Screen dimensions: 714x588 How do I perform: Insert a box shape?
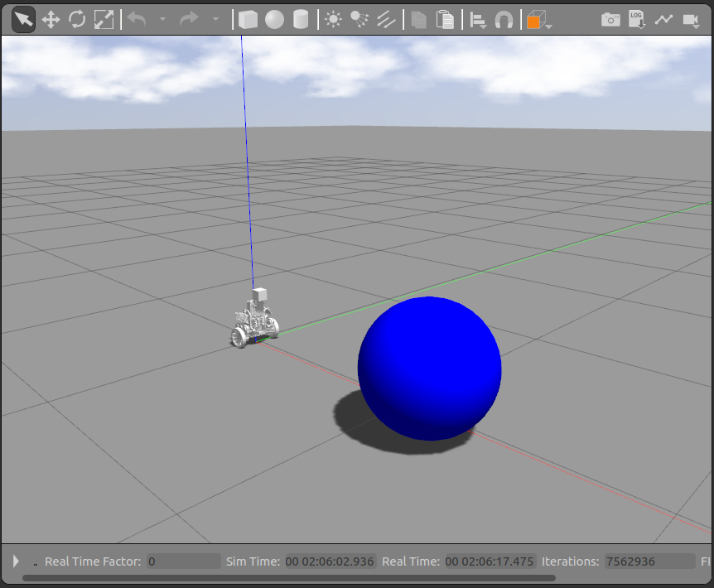tap(248, 20)
